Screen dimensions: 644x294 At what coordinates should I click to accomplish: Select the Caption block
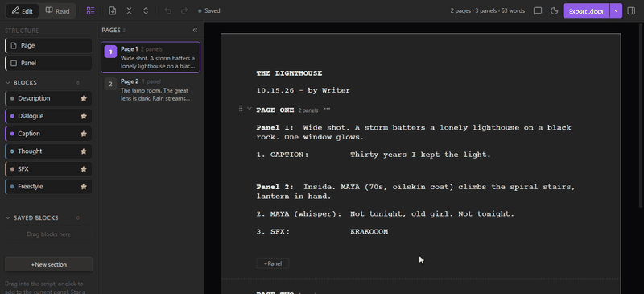point(48,134)
